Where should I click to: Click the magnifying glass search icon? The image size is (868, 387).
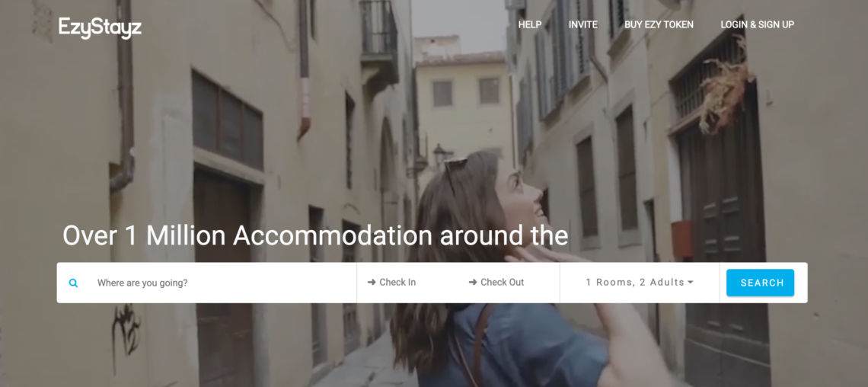point(73,283)
